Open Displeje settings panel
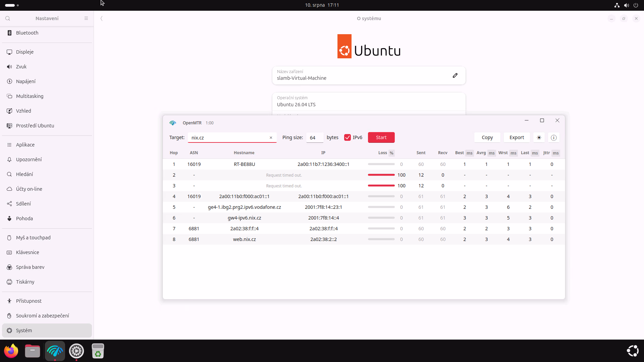This screenshot has height=362, width=644. click(x=47, y=52)
